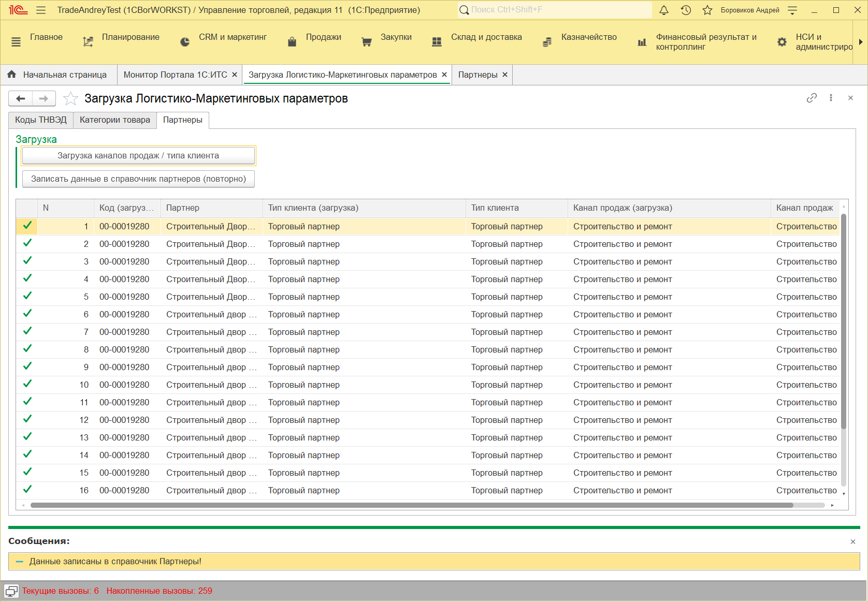Screen dimensions: 868x602
Task: Open performance monitor icon in status bar
Action: coord(11,591)
